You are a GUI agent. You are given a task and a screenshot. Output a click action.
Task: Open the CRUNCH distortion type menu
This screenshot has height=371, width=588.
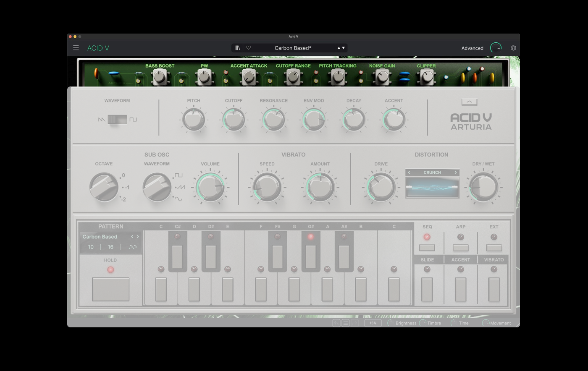click(x=432, y=172)
